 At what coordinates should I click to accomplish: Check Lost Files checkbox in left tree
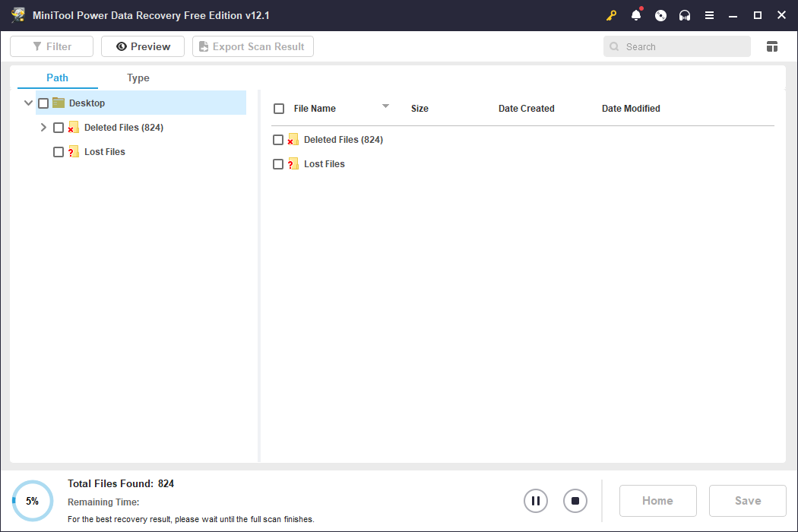point(59,152)
